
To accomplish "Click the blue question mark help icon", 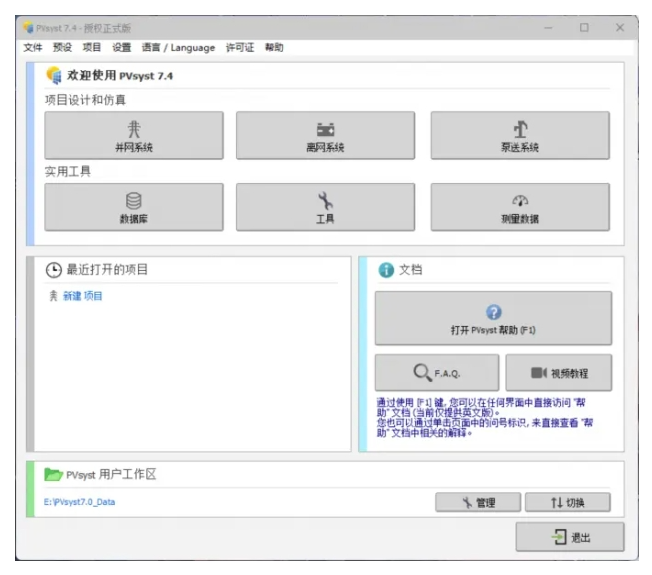I will pyautogui.click(x=493, y=312).
